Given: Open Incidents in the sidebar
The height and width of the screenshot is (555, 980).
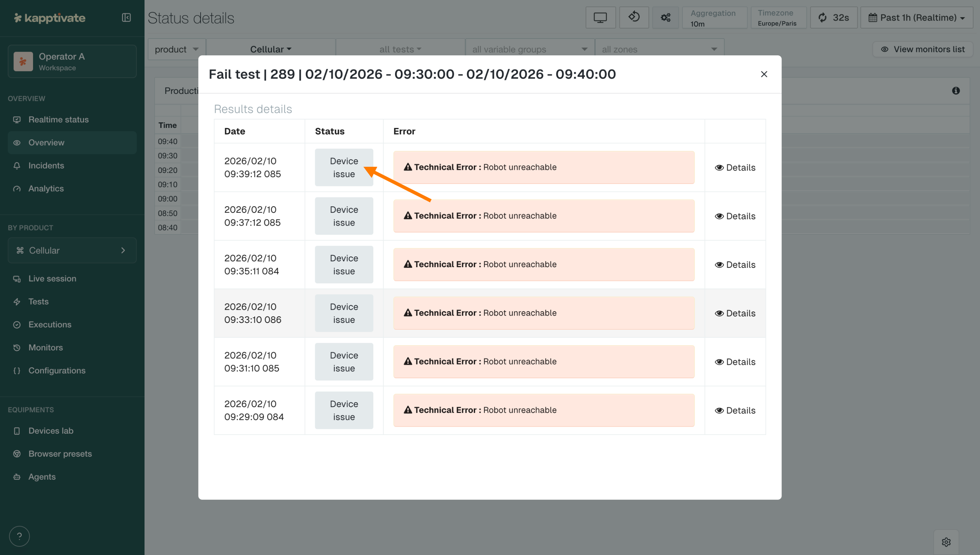Looking at the screenshot, I should 46,165.
